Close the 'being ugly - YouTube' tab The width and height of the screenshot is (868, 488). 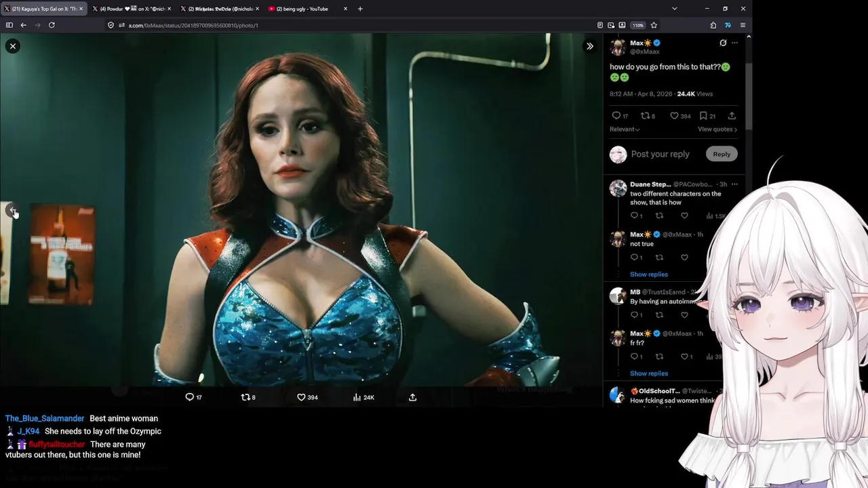point(345,9)
